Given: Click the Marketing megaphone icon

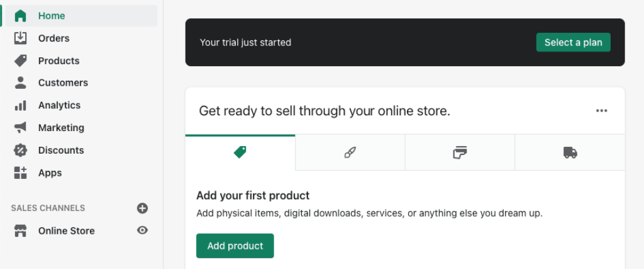Looking at the screenshot, I should coord(20,127).
